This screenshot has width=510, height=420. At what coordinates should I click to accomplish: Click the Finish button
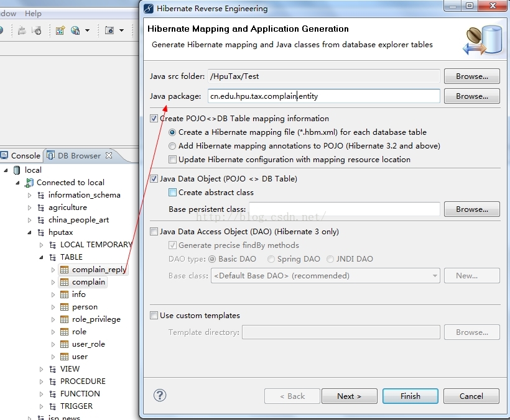(410, 396)
